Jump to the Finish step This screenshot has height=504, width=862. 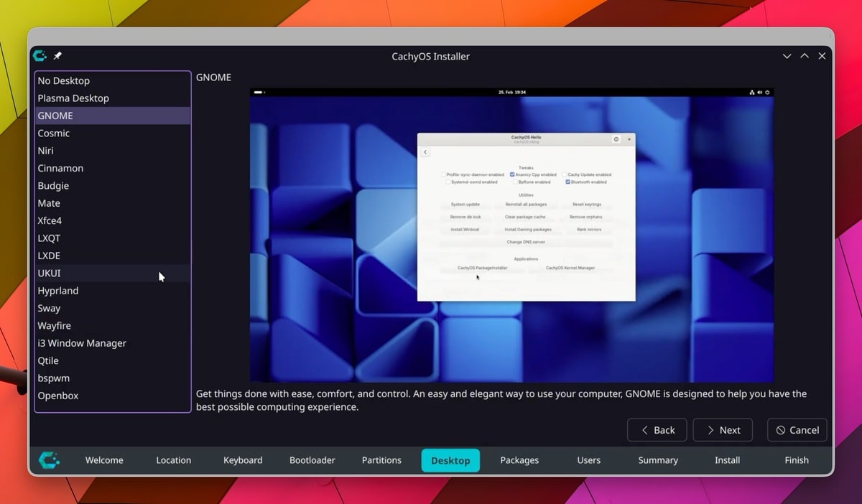(x=797, y=460)
